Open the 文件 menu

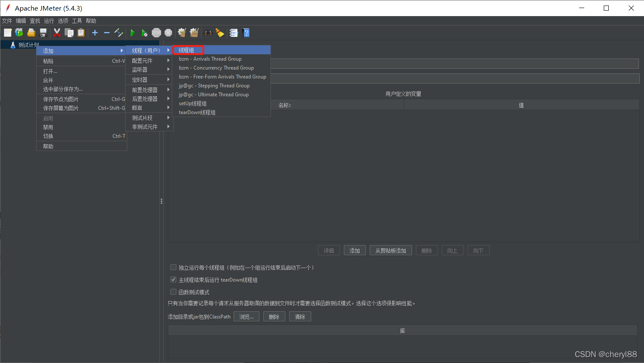tap(7, 21)
